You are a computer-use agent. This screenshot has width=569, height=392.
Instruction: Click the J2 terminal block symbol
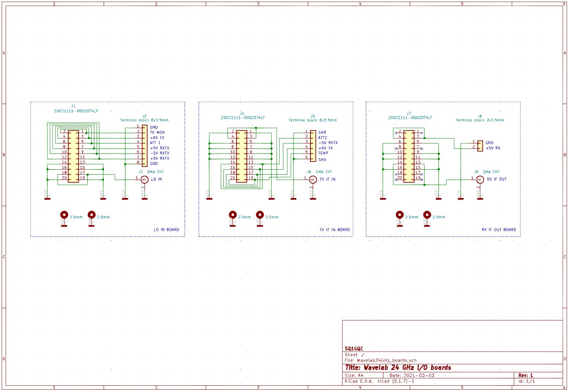(145, 145)
